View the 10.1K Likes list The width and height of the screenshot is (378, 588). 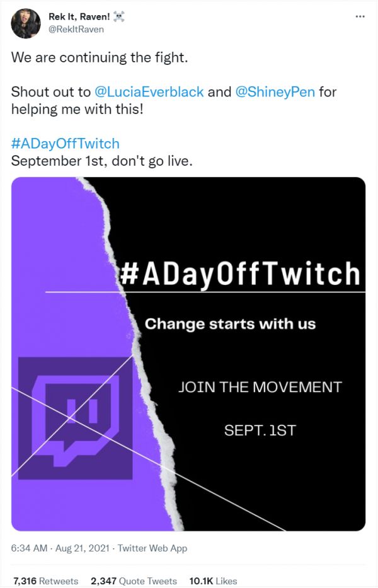click(212, 580)
